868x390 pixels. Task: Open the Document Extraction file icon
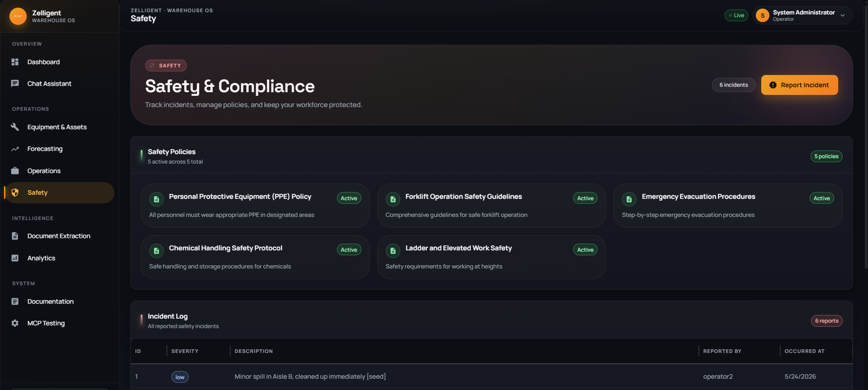(x=15, y=236)
